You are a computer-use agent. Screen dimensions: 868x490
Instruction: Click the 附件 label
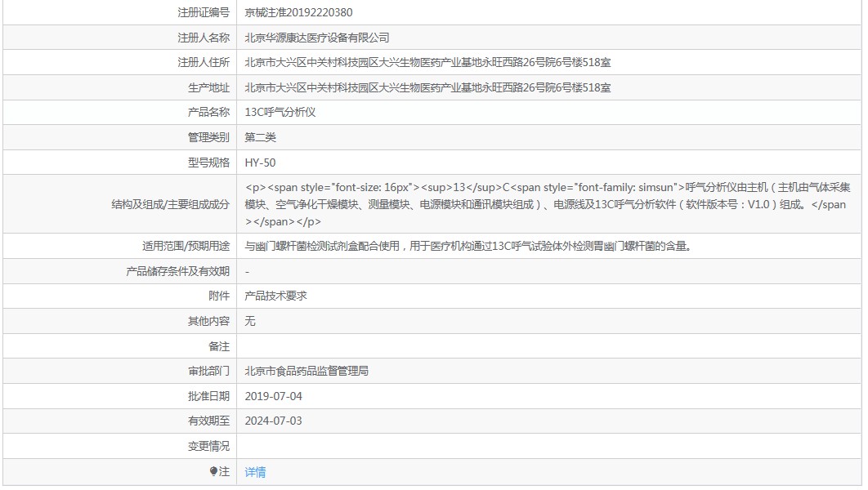(219, 296)
